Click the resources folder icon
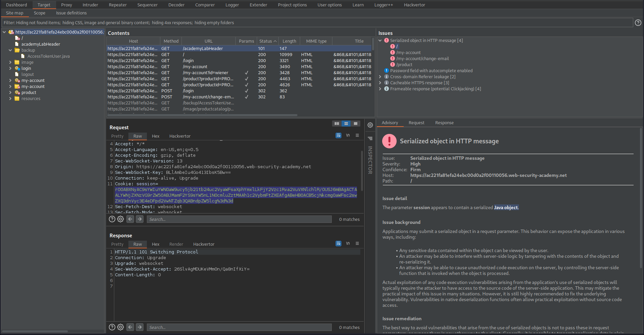This screenshot has width=644, height=335. [17, 98]
